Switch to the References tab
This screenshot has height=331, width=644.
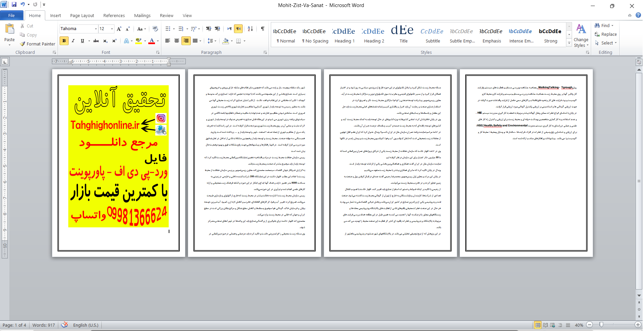point(114,15)
